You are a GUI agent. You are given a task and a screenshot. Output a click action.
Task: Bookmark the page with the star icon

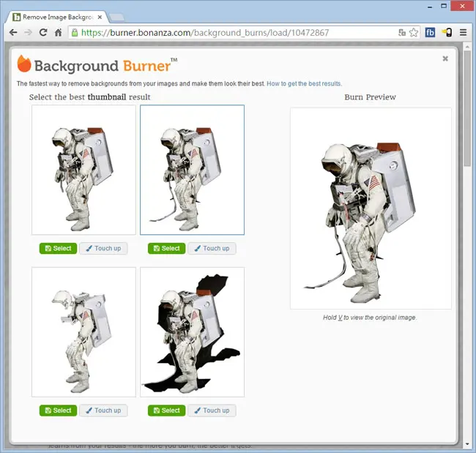coord(414,32)
